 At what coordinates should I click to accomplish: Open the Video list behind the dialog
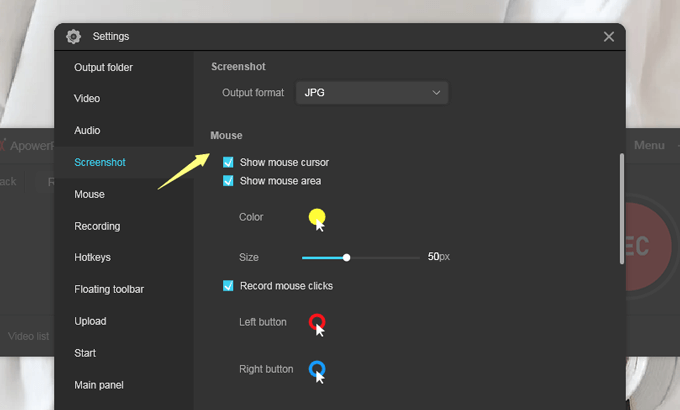pyautogui.click(x=28, y=336)
